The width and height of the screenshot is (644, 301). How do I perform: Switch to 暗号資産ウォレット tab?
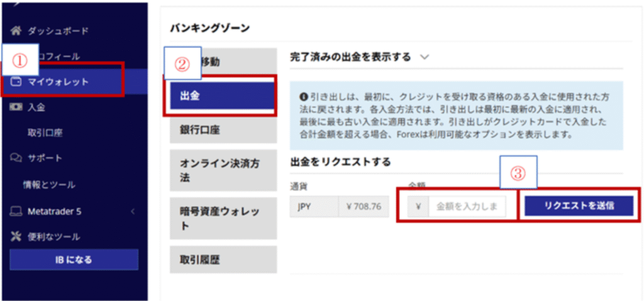[x=220, y=218]
